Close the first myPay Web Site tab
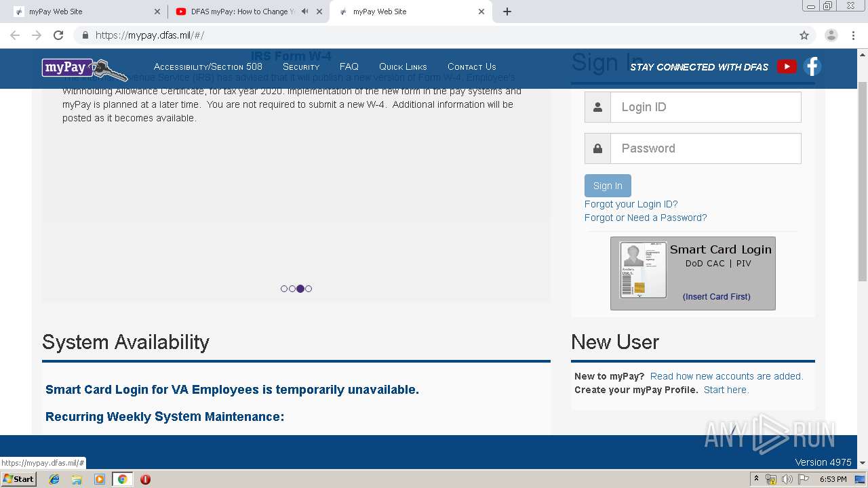The image size is (868, 488). pos(157,12)
